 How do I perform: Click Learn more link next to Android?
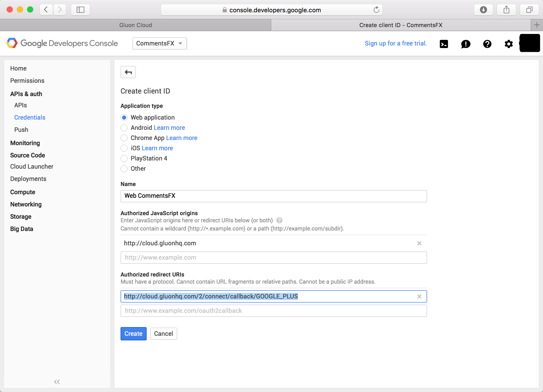coord(169,128)
